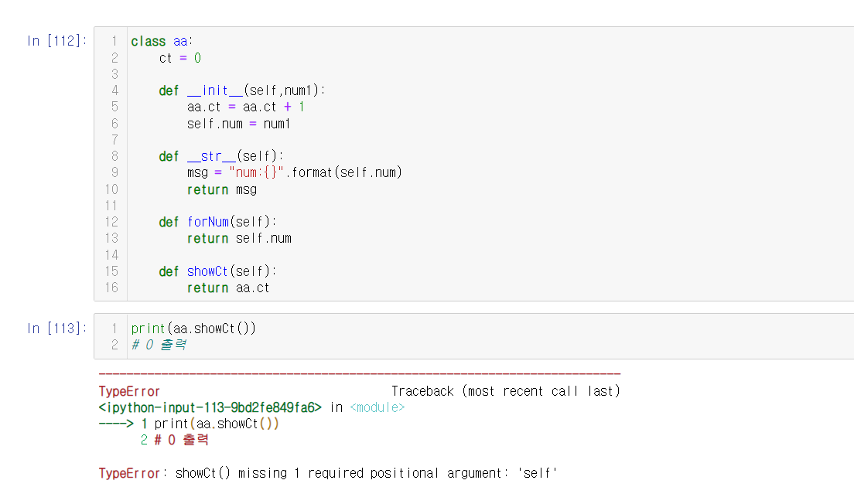Click the 'return msg' line
Viewport: 854px width, 504px height.
click(x=222, y=190)
